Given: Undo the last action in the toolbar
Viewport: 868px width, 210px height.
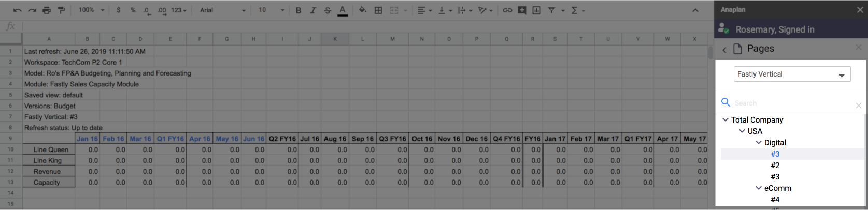Looking at the screenshot, I should tap(18, 10).
